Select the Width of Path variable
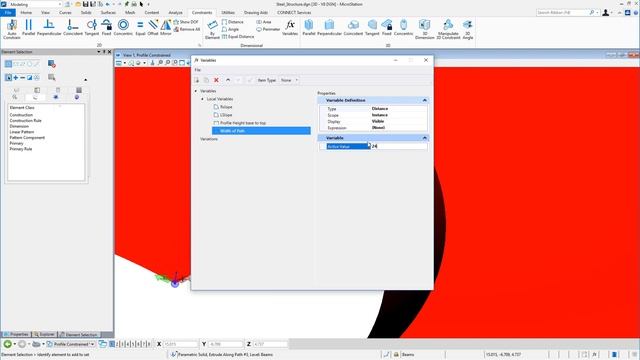 [261, 131]
